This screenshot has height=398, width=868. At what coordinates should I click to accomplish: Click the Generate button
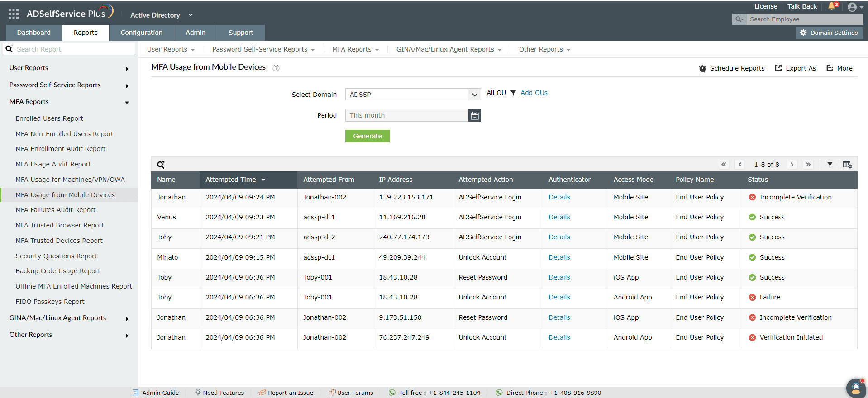point(367,136)
